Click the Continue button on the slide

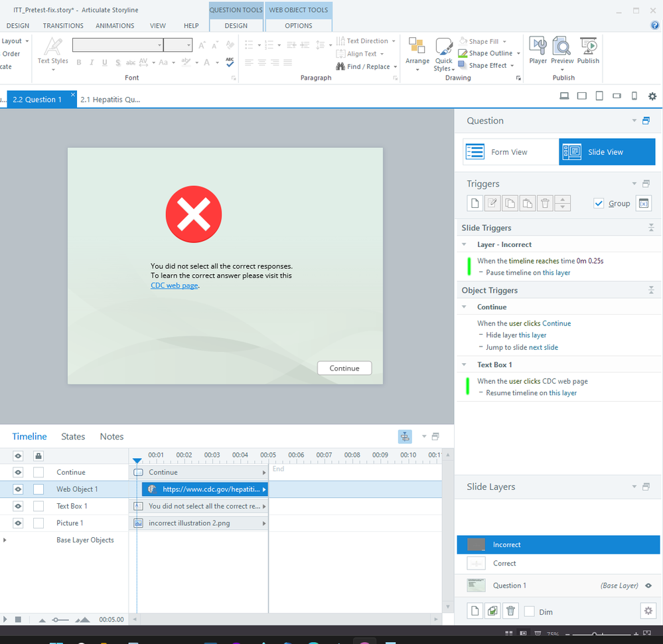pyautogui.click(x=344, y=368)
